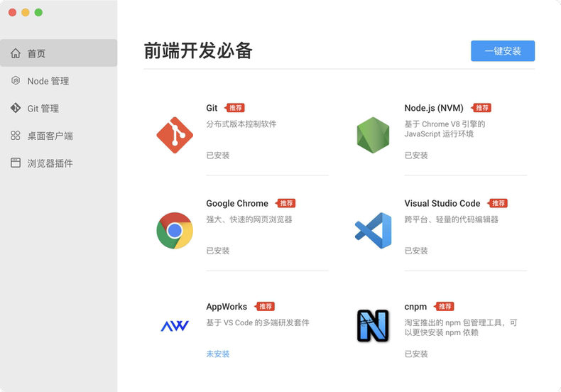Click the cnpm 淘宝 npm description
The height and width of the screenshot is (392, 561).
pyautogui.click(x=461, y=327)
